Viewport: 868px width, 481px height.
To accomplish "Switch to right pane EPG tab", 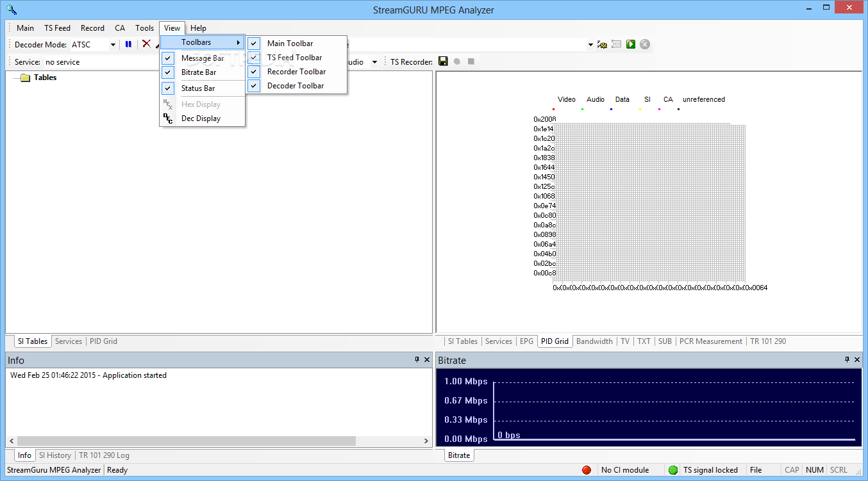I will click(x=526, y=341).
